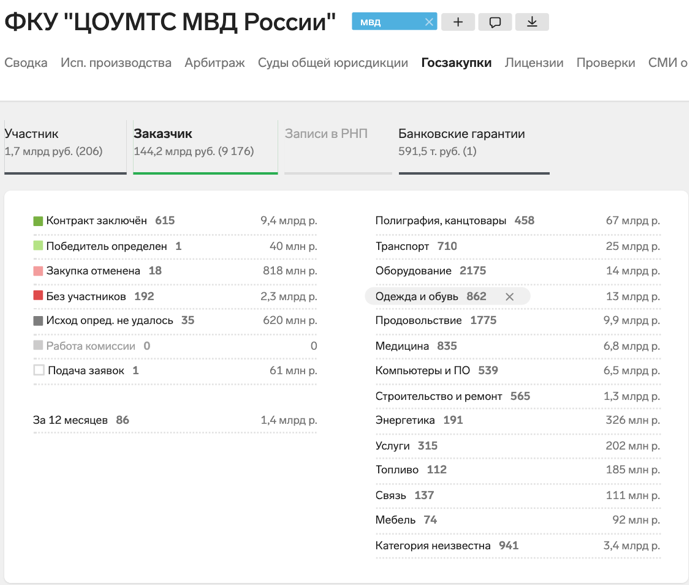Filter by Подача заявок status
The width and height of the screenshot is (689, 585).
click(x=175, y=371)
